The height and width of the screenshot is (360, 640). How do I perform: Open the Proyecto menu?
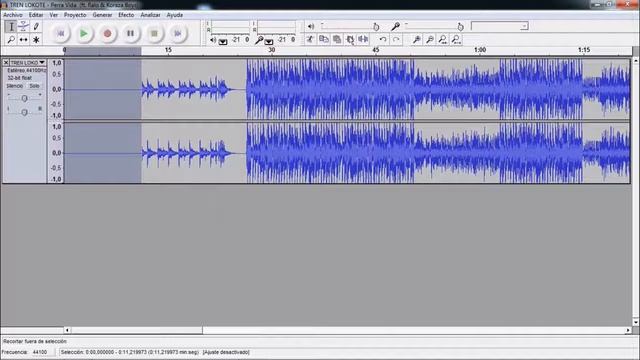(x=75, y=15)
